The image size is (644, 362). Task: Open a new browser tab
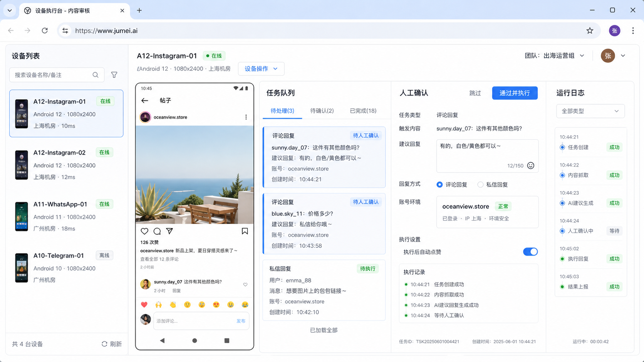[139, 10]
